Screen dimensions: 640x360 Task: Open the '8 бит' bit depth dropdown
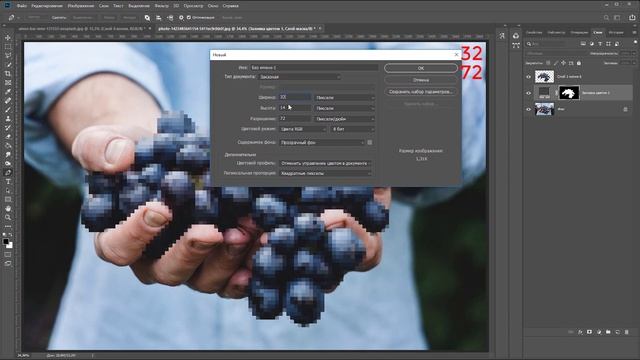353,129
